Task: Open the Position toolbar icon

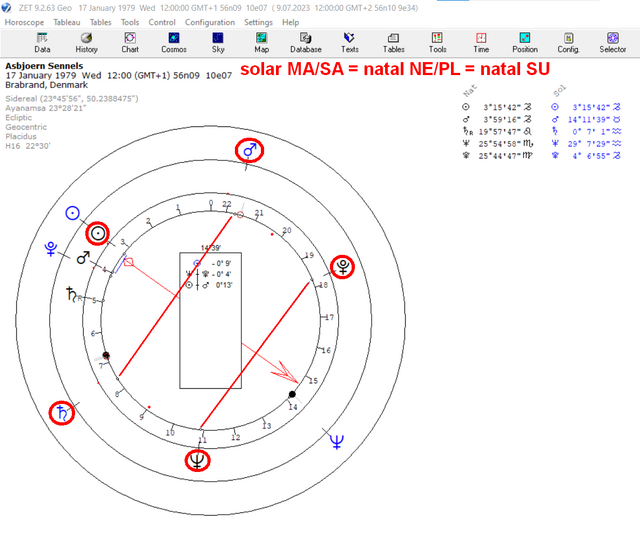Action: (x=525, y=43)
